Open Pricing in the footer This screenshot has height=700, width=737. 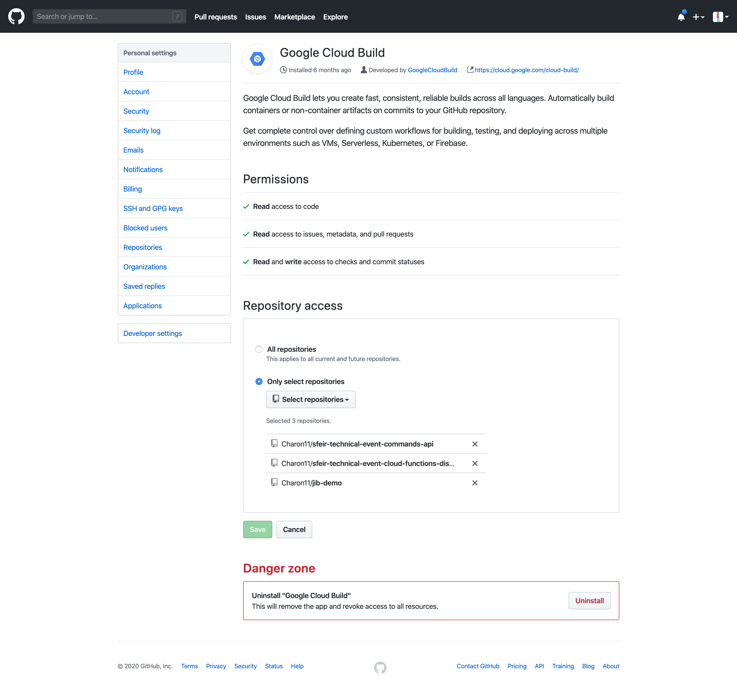coord(517,666)
